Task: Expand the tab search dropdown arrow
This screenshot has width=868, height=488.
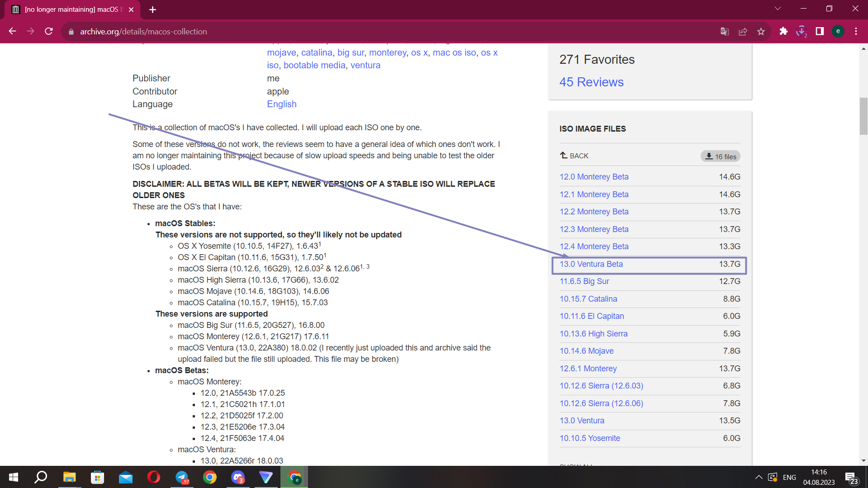Action: click(x=778, y=9)
